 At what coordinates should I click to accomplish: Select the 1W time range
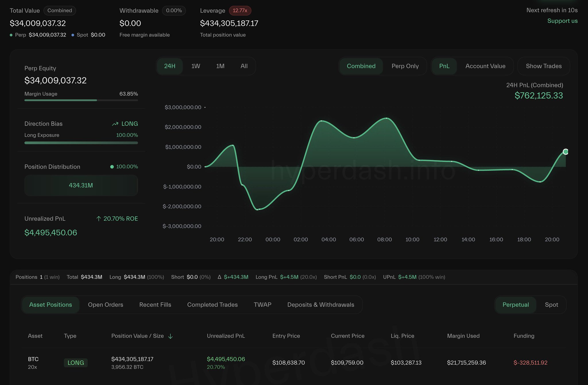click(x=196, y=66)
